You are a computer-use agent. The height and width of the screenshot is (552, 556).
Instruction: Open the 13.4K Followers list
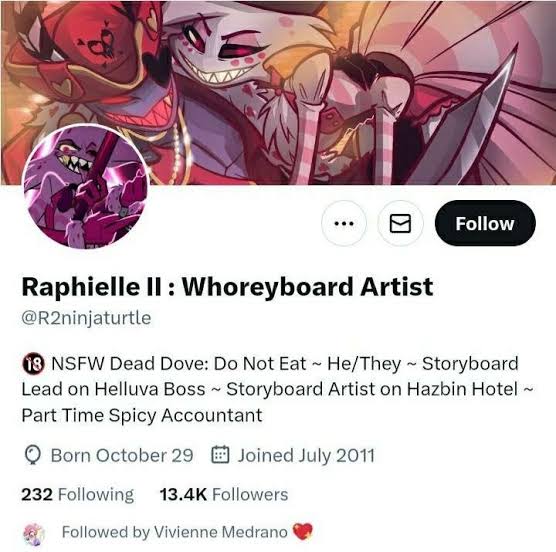[224, 494]
